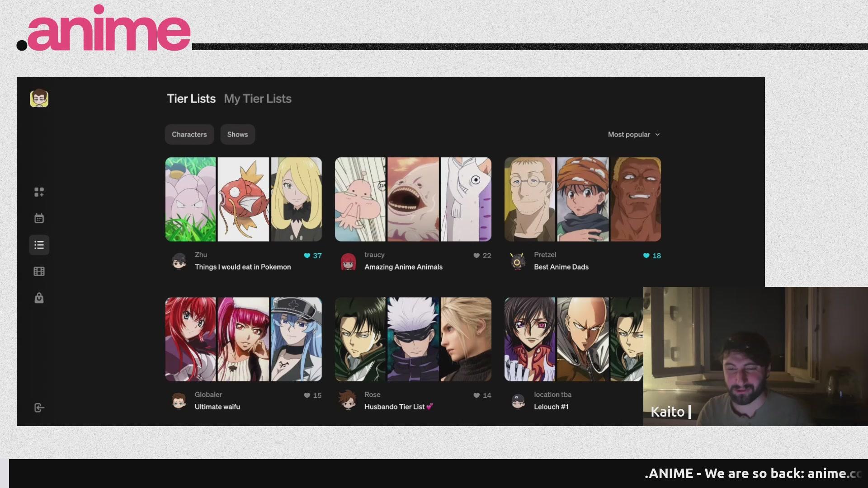The width and height of the screenshot is (868, 488).
Task: Open the shopping bag icon in sidebar
Action: (39, 298)
